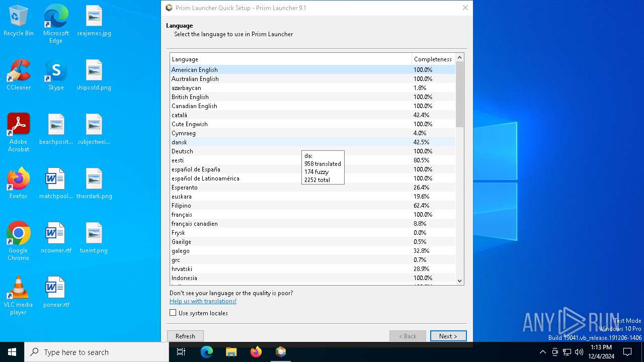
Task: Sort list by Completeness column header
Action: pos(433,59)
